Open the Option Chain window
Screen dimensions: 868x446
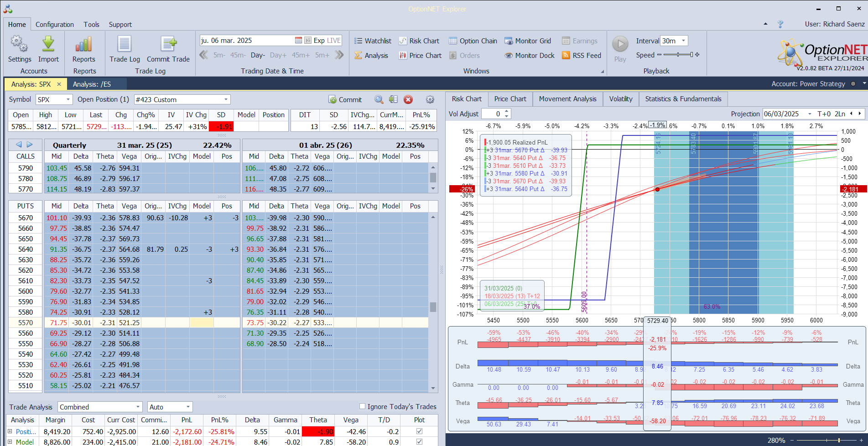click(x=473, y=41)
